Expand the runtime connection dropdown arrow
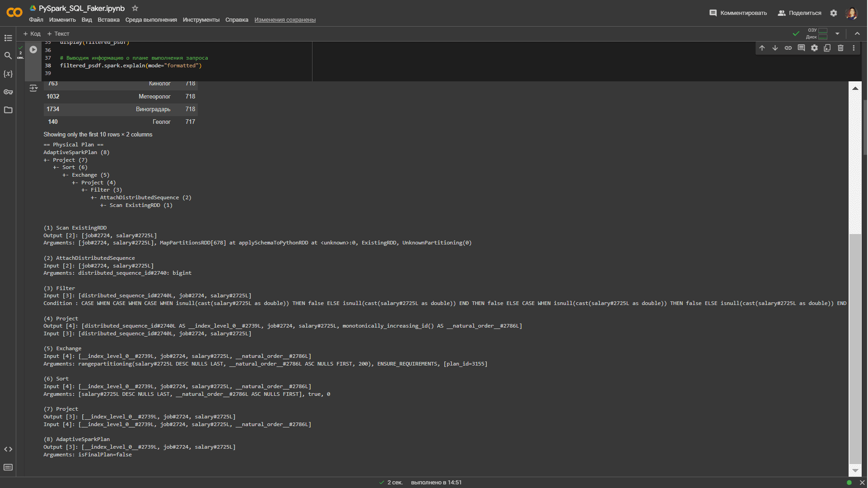Image resolution: width=868 pixels, height=488 pixels. point(838,34)
